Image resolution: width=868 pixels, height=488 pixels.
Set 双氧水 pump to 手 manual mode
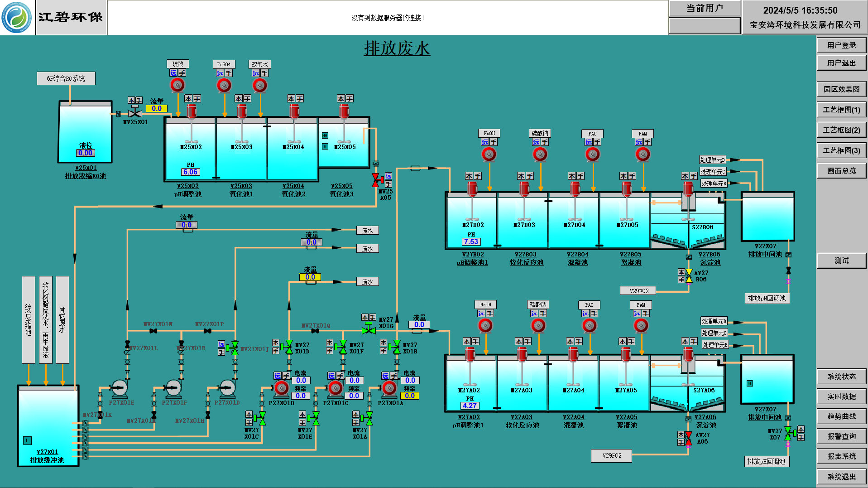point(264,73)
